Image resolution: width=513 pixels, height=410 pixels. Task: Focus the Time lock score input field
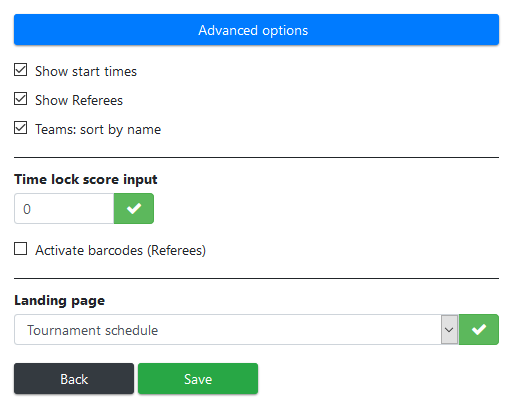(64, 209)
